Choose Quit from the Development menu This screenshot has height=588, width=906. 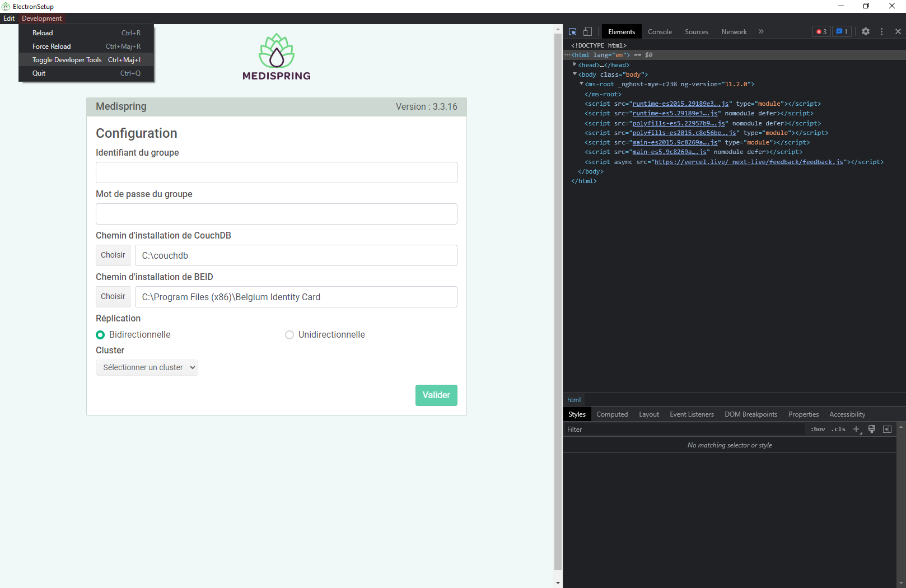[86, 73]
